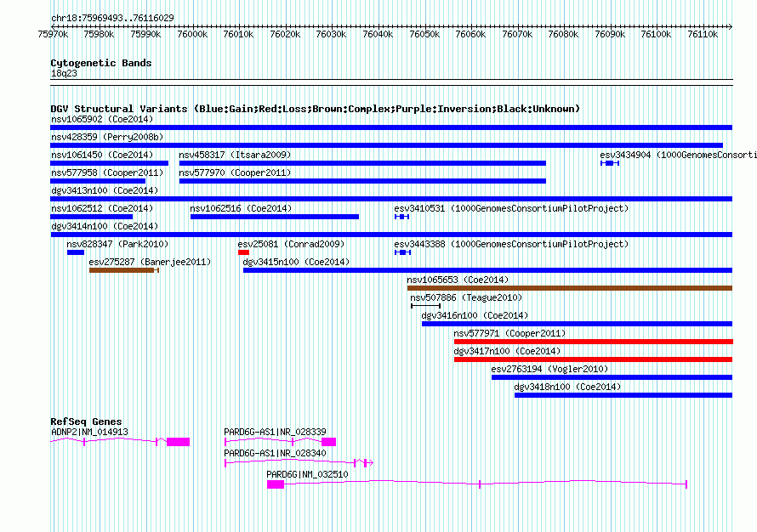Select the brown esv275287 (Banerjee2011) complex bar
The image size is (757, 532).
124,270
